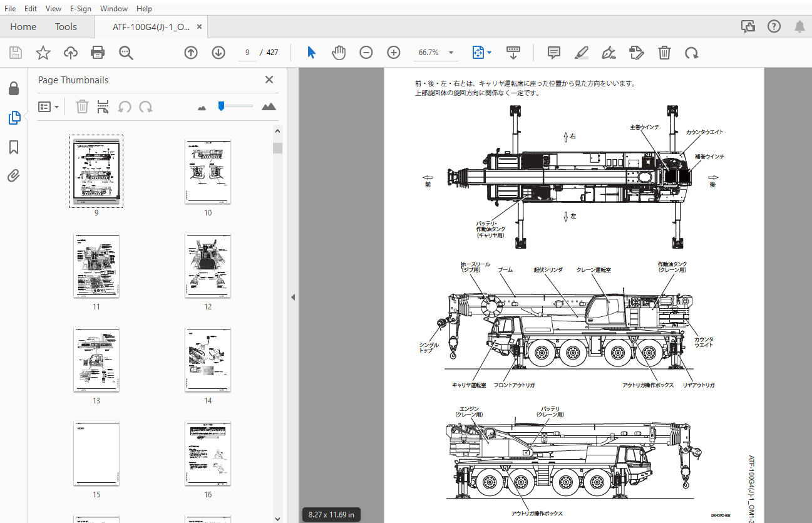This screenshot has width=812, height=523.
Task: Choose the Selection arrow tool
Action: [311, 53]
